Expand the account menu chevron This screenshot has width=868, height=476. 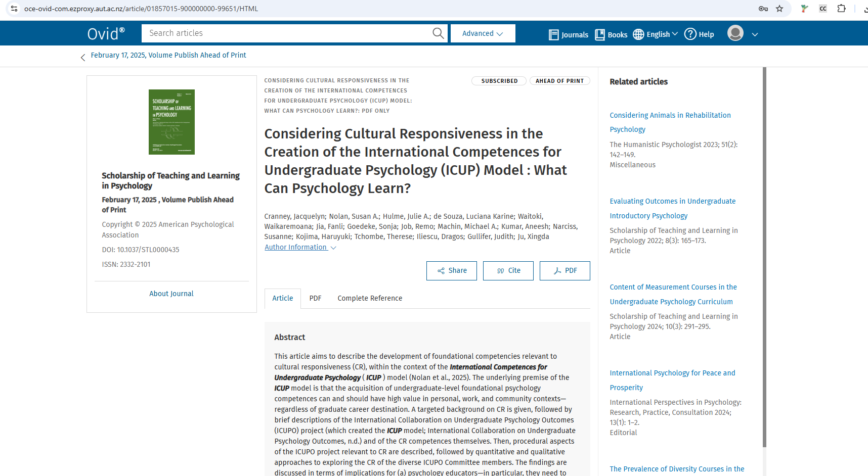[x=755, y=34]
